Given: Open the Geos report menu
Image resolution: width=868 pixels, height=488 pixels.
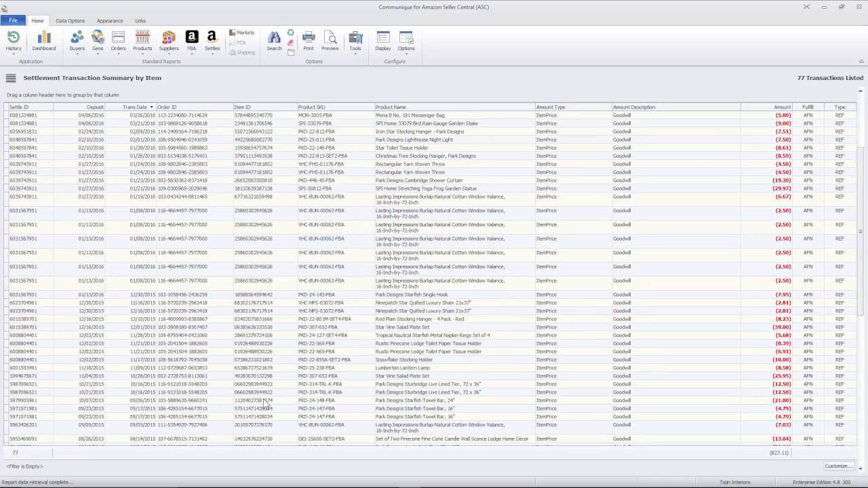Looking at the screenshot, I should [x=98, y=41].
